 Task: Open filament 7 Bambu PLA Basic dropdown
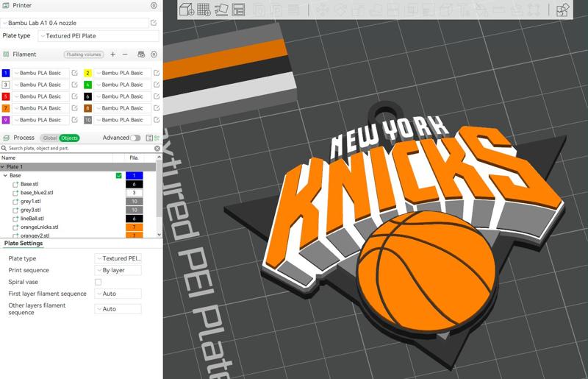pyautogui.click(x=40, y=107)
